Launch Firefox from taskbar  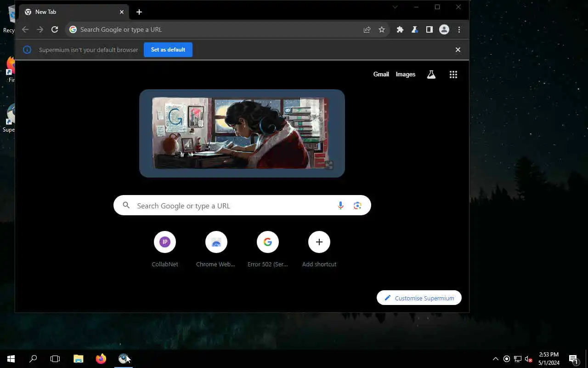pos(101,359)
